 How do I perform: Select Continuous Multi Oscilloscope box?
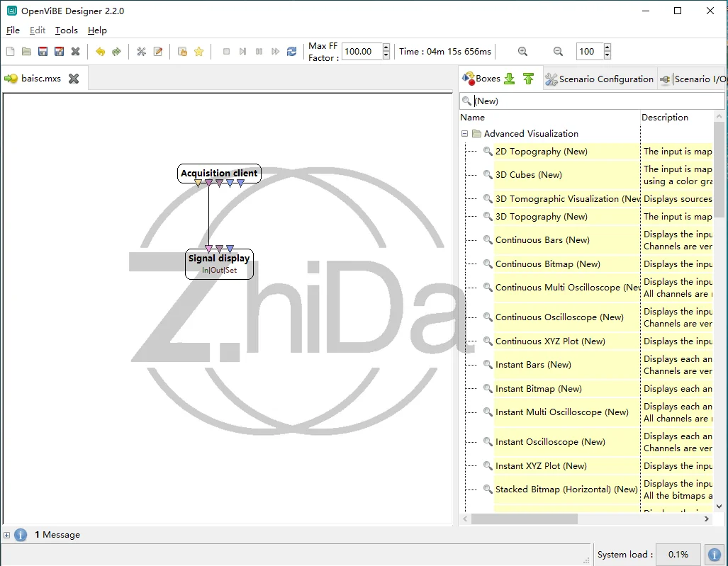click(x=567, y=287)
